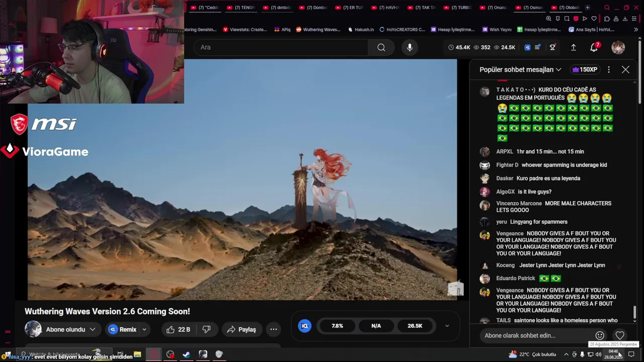644x362 pixels.
Task: Open browser extensions puzzle icon
Action: 607,19
